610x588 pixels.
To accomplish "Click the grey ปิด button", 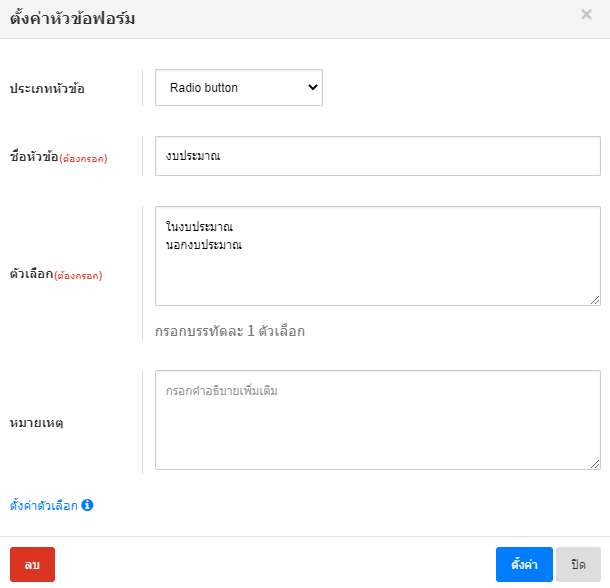I will [x=578, y=564].
